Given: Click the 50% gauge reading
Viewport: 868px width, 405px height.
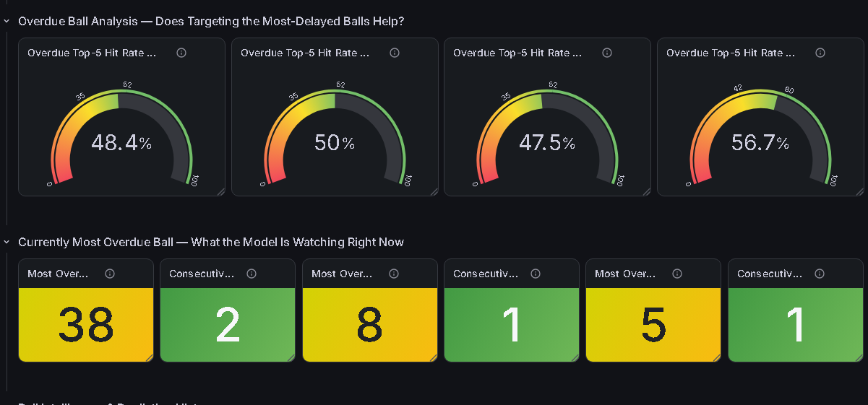Looking at the screenshot, I should click(335, 143).
